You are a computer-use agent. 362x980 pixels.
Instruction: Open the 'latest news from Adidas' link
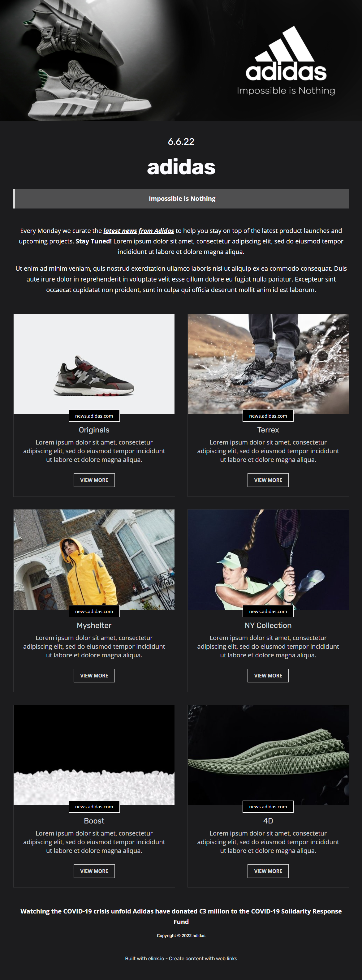(139, 230)
